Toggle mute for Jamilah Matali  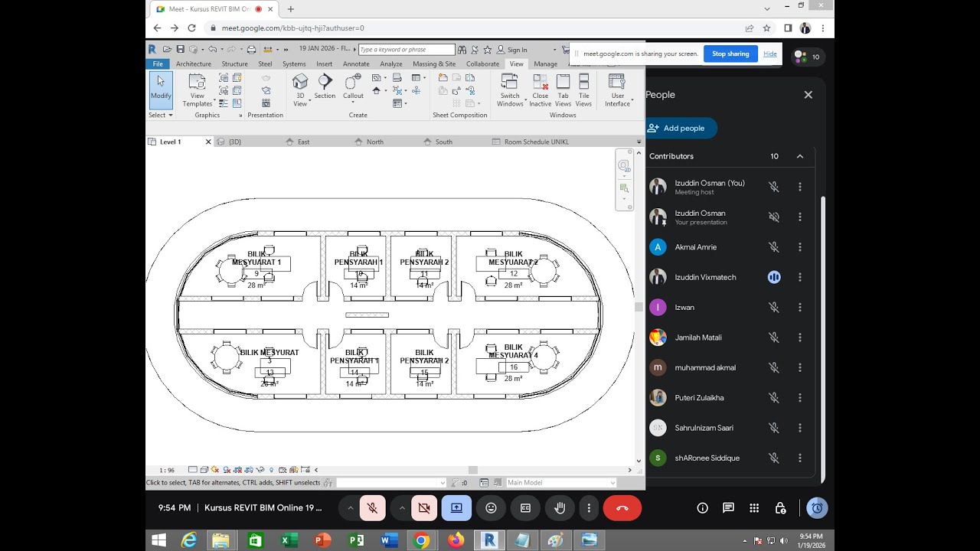(774, 337)
